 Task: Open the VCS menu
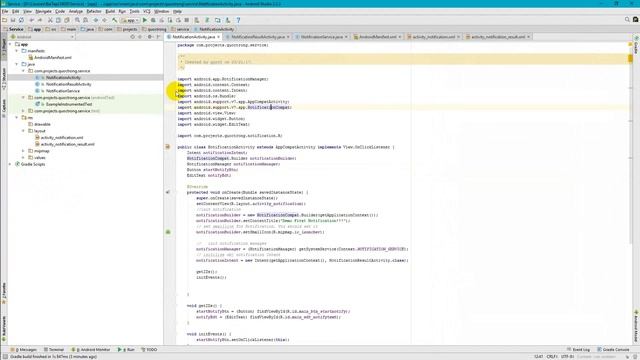tap(147, 11)
